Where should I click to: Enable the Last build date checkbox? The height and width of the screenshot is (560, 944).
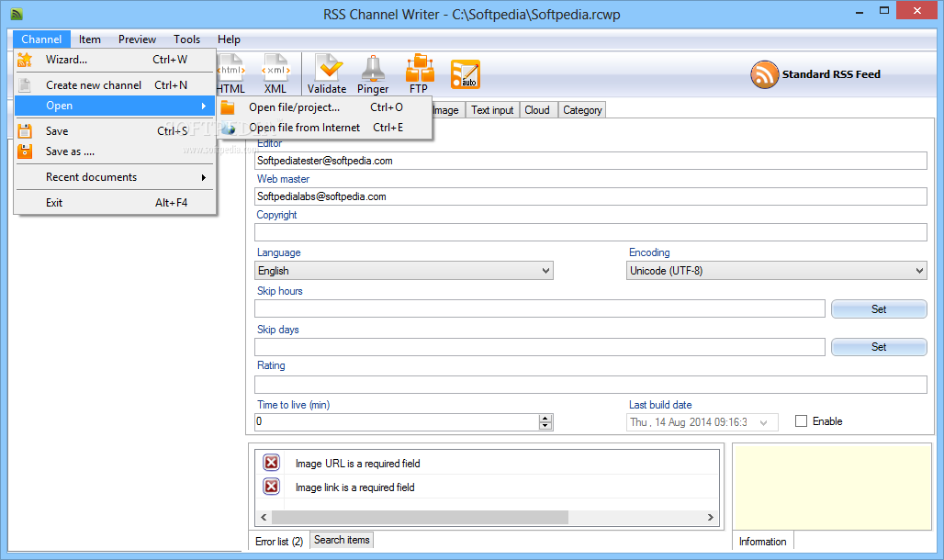801,420
